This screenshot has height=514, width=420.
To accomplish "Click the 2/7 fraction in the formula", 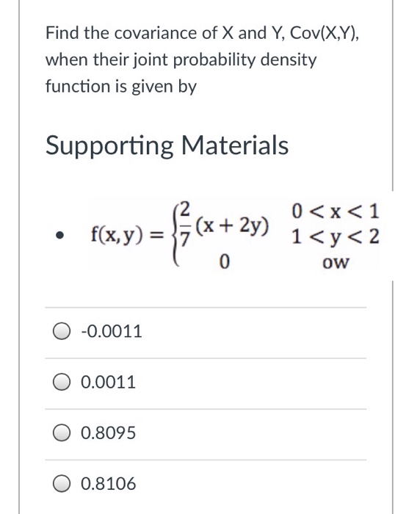I will 185,225.
